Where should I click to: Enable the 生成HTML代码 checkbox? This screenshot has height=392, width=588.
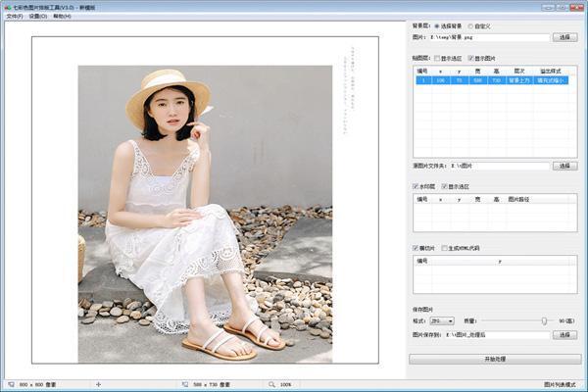coord(446,248)
